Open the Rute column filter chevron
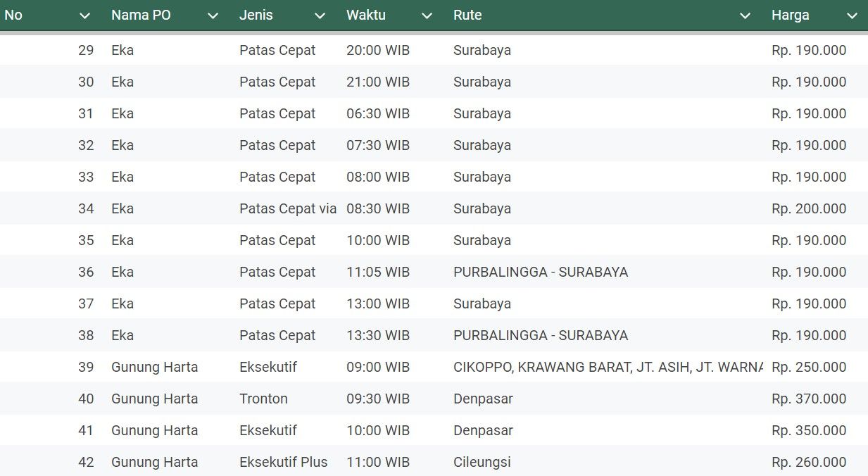 (746, 15)
